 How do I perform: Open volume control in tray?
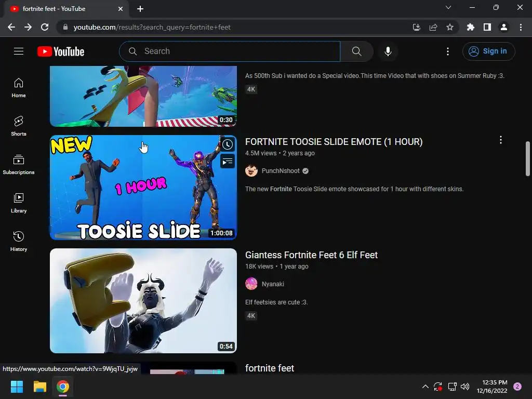[465, 387]
